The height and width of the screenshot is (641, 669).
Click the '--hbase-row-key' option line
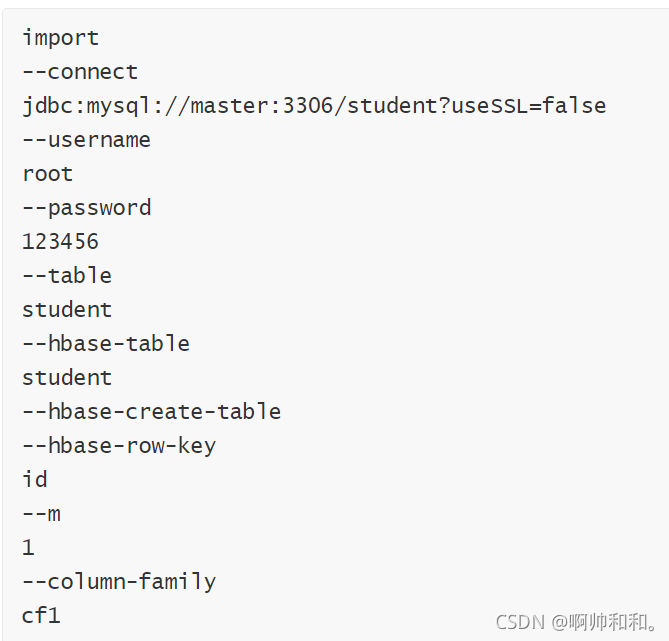click(x=119, y=446)
